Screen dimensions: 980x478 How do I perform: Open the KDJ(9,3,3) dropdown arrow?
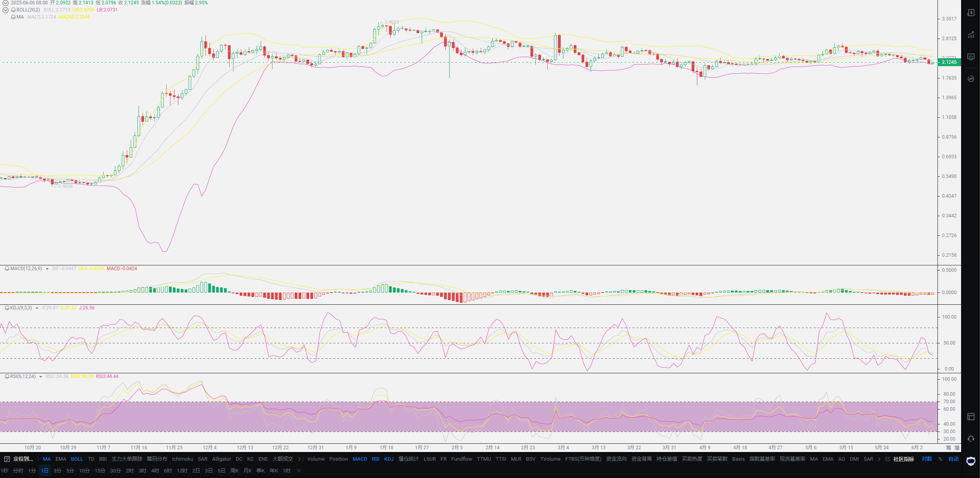pos(37,308)
